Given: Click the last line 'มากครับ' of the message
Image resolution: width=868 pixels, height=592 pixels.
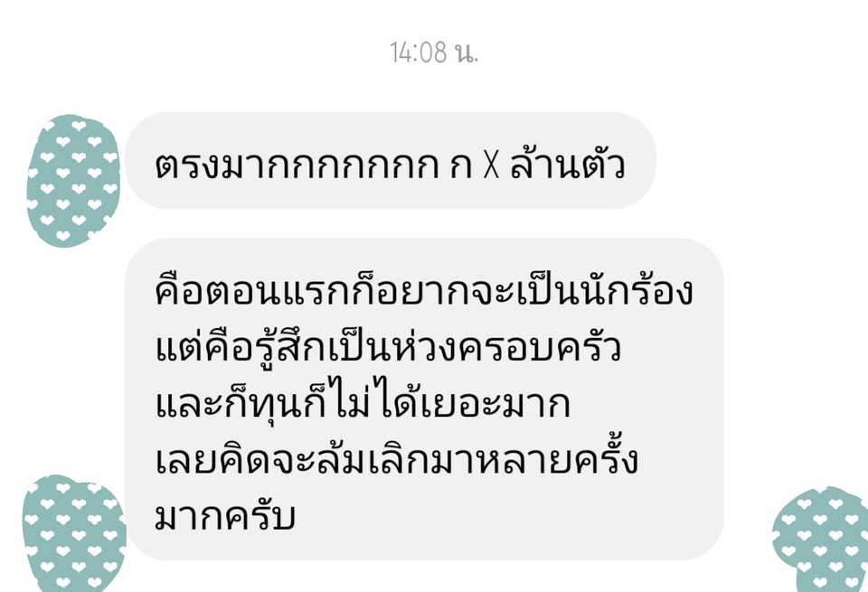Looking at the screenshot, I should 225,516.
